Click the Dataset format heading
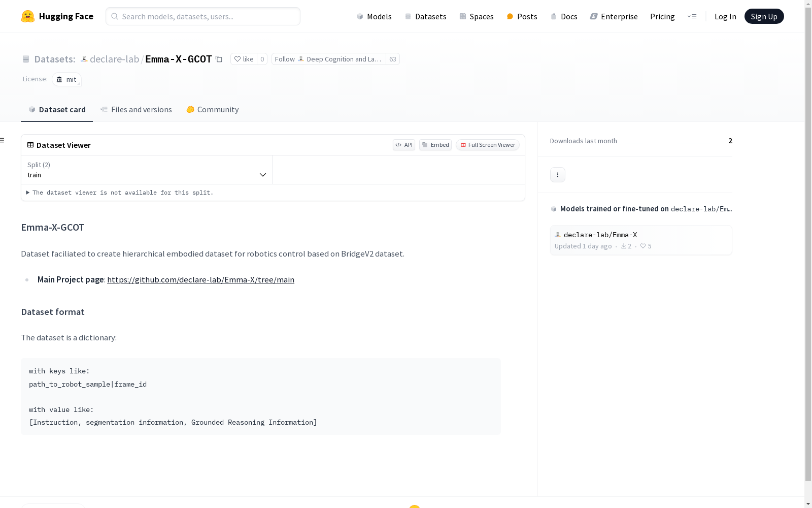This screenshot has width=812, height=508. point(53,312)
